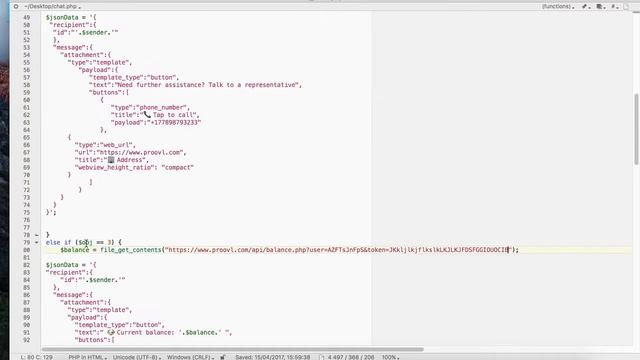Click the "web_url" type value on line 66
The image size is (640, 360).
point(117,145)
